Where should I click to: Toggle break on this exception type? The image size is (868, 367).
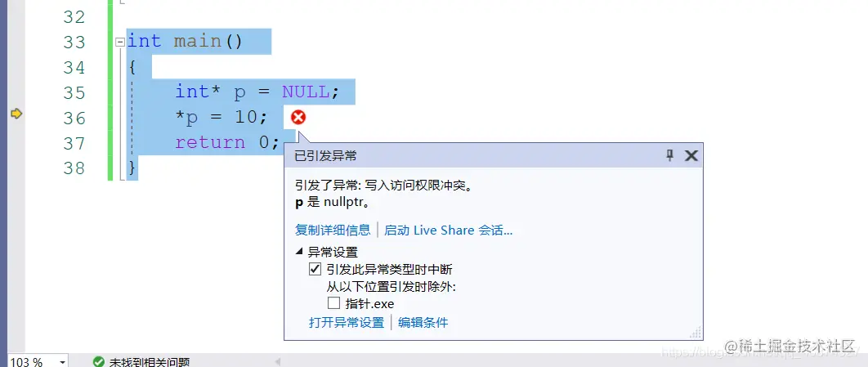click(315, 270)
